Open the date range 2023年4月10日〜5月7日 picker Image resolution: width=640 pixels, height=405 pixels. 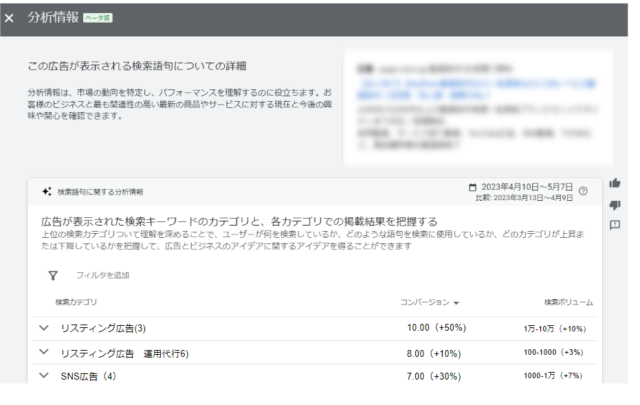point(527,187)
